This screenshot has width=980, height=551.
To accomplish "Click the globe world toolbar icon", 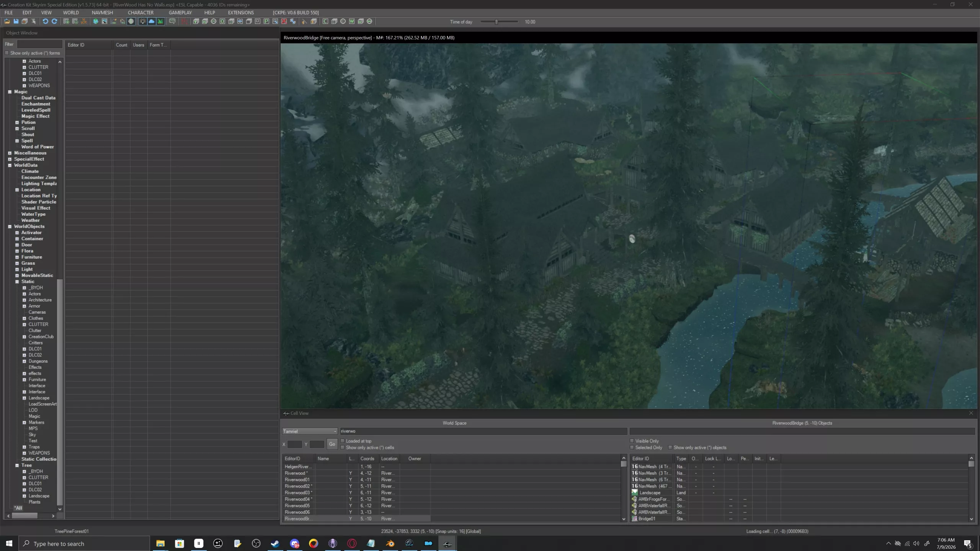I will tap(96, 21).
